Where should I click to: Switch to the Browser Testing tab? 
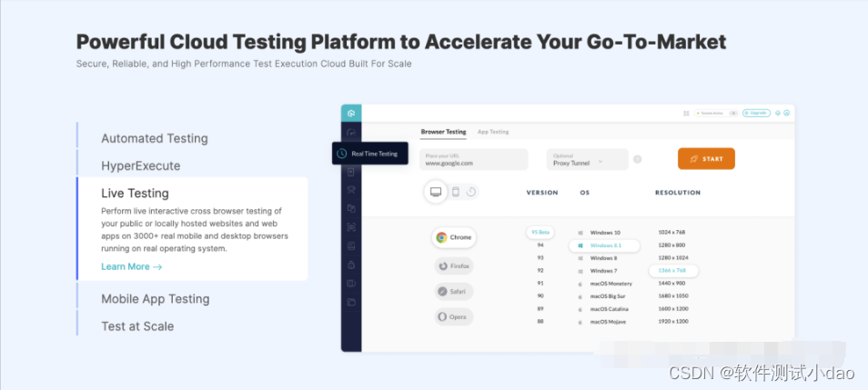(x=443, y=132)
